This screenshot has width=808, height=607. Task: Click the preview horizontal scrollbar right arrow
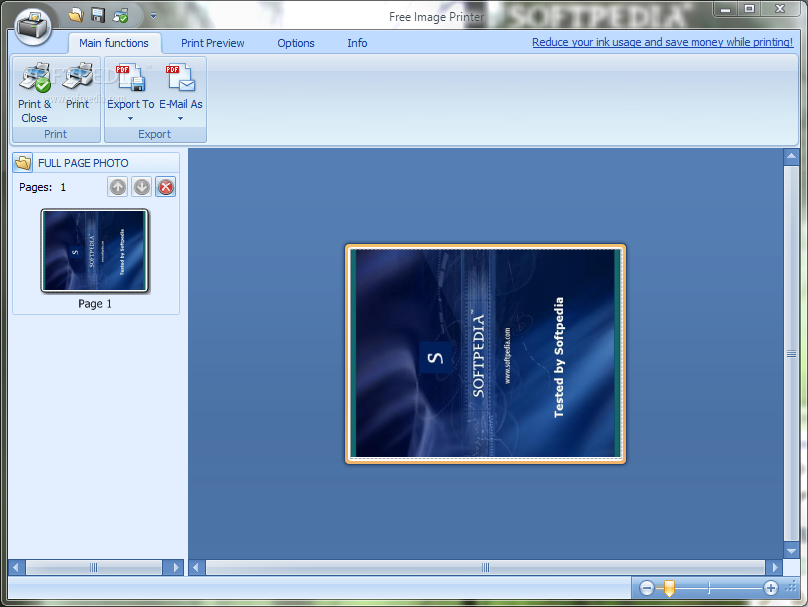[x=774, y=568]
